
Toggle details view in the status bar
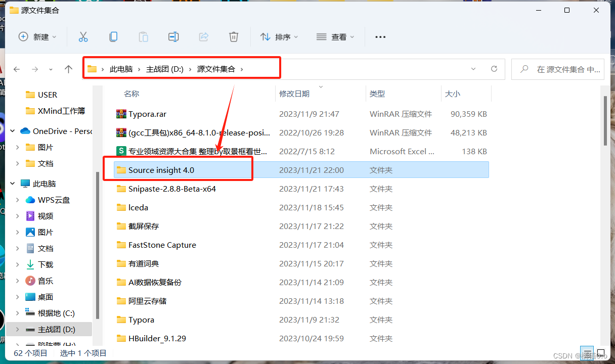pyautogui.click(x=587, y=352)
